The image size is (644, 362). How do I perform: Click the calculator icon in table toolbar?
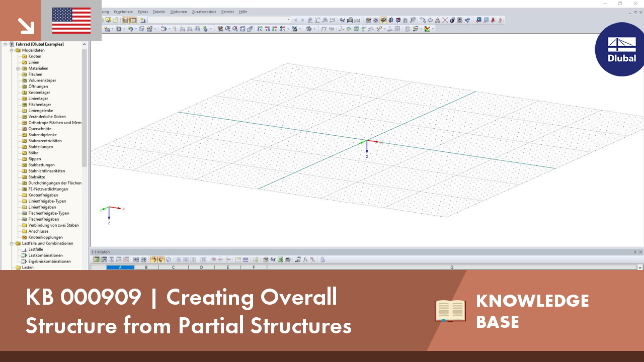[288, 259]
